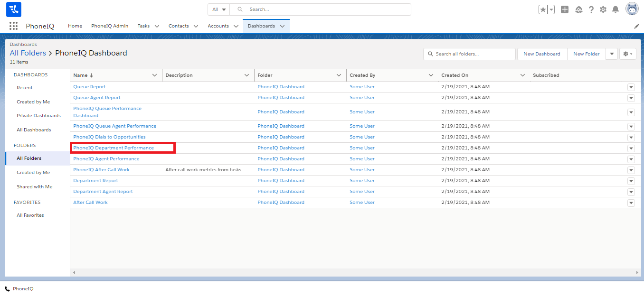Image resolution: width=644 pixels, height=296 pixels.
Task: Open the After Call Work link
Action: [x=90, y=203]
